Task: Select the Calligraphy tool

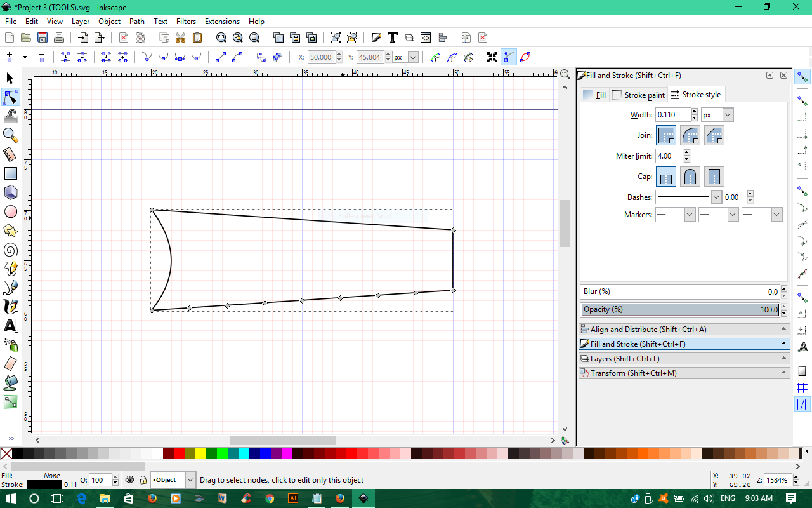Action: coord(10,307)
